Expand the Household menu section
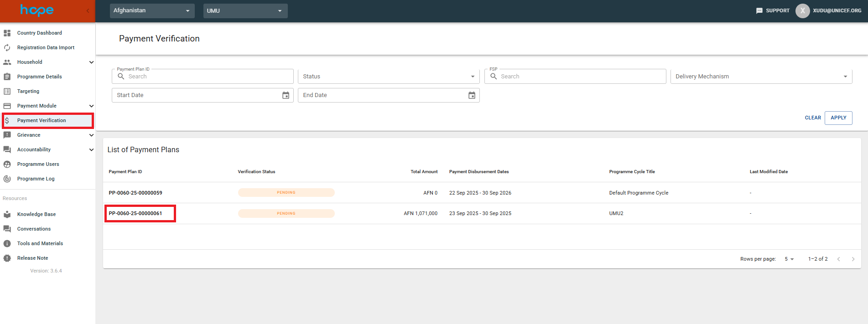The height and width of the screenshot is (324, 868). [91, 62]
